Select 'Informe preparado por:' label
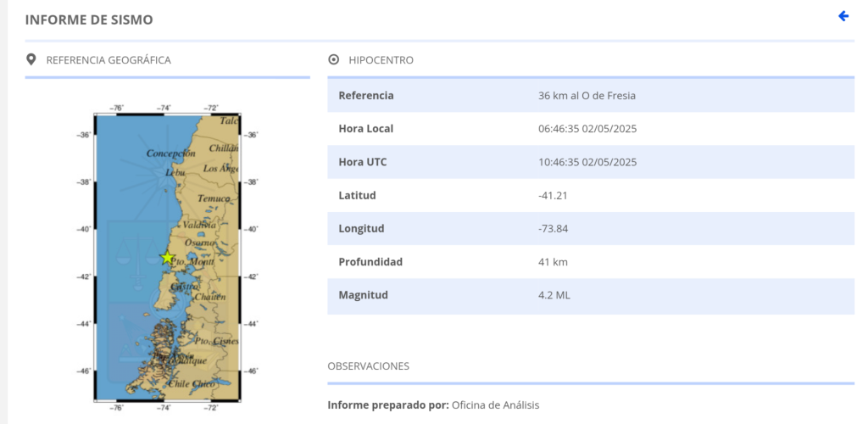 pos(388,405)
